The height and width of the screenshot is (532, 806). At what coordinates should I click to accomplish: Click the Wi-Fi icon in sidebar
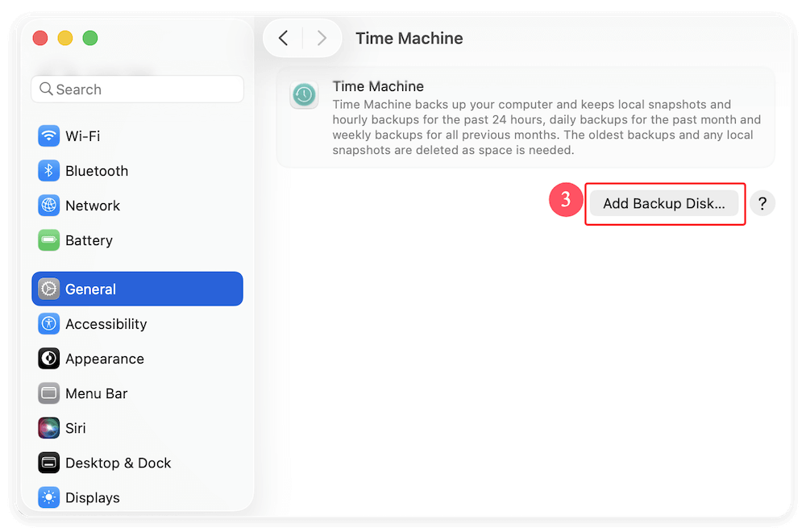[49, 136]
